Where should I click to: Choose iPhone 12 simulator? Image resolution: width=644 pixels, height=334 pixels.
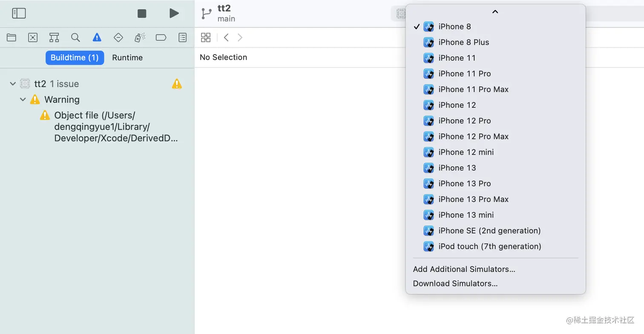(495, 105)
